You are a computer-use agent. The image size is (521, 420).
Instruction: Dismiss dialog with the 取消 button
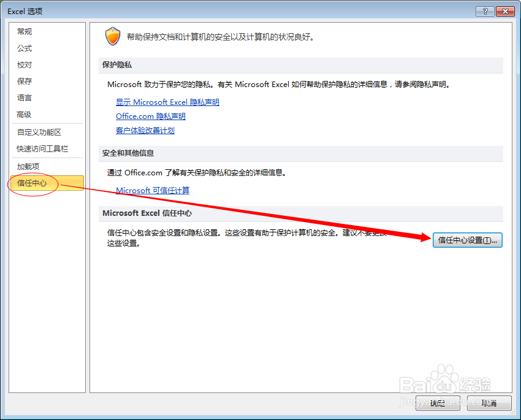(x=489, y=403)
